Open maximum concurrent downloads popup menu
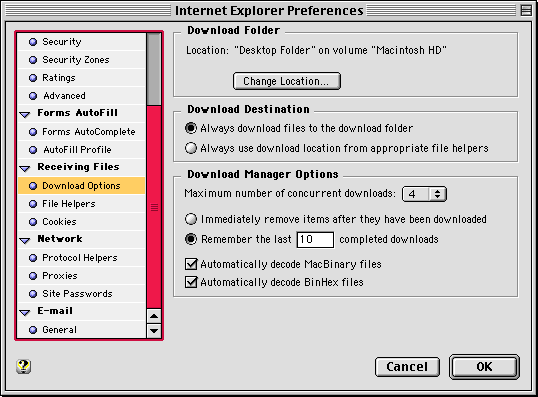This screenshot has width=538, height=397. tap(424, 194)
